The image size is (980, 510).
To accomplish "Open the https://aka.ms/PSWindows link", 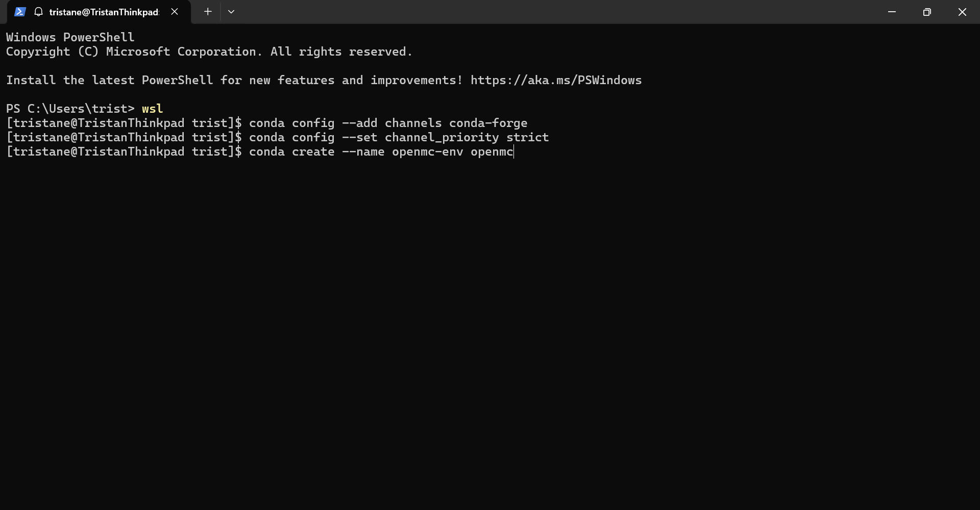I will pyautogui.click(x=556, y=80).
